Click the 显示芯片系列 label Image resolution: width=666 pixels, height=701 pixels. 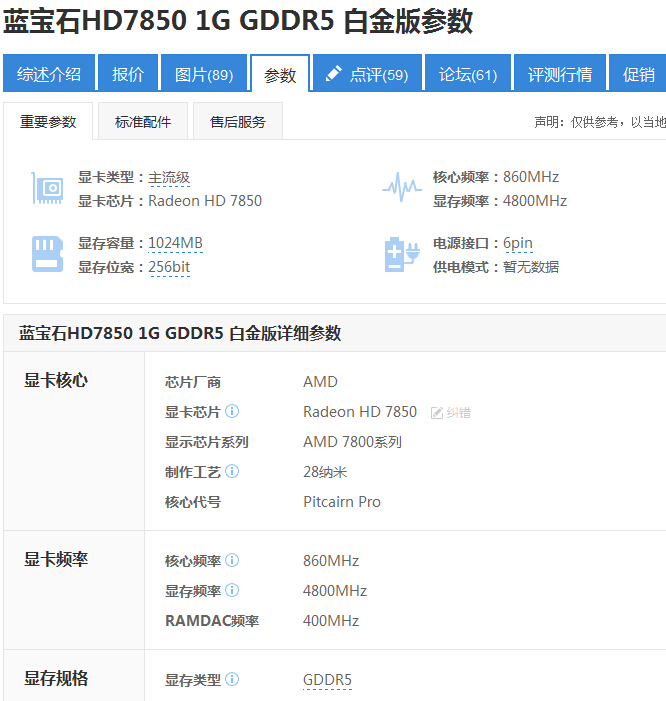click(x=207, y=442)
